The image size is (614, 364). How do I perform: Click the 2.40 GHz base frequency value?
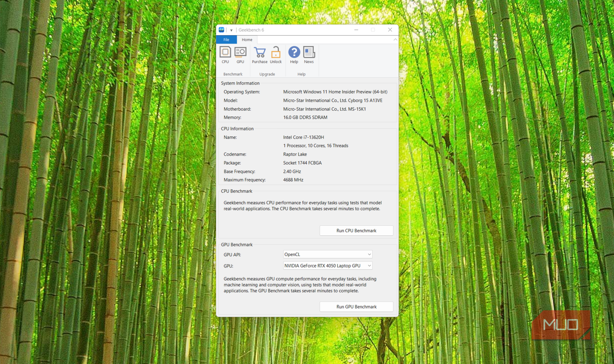pyautogui.click(x=292, y=171)
